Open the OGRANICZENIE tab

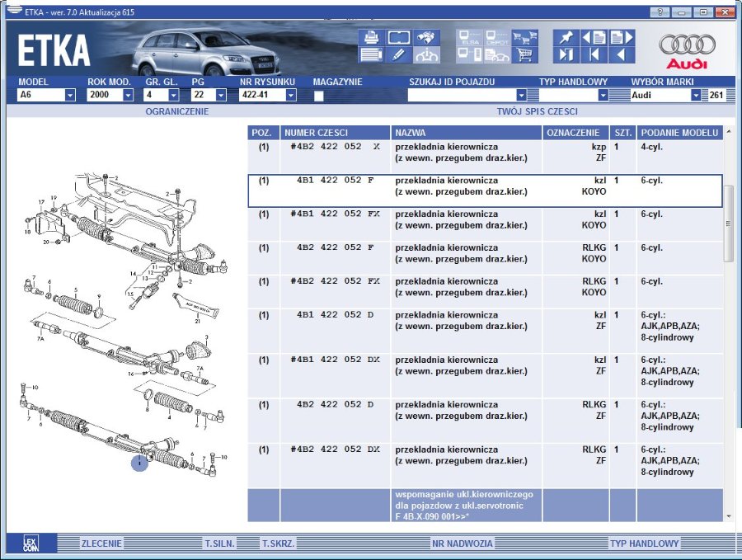click(x=177, y=111)
